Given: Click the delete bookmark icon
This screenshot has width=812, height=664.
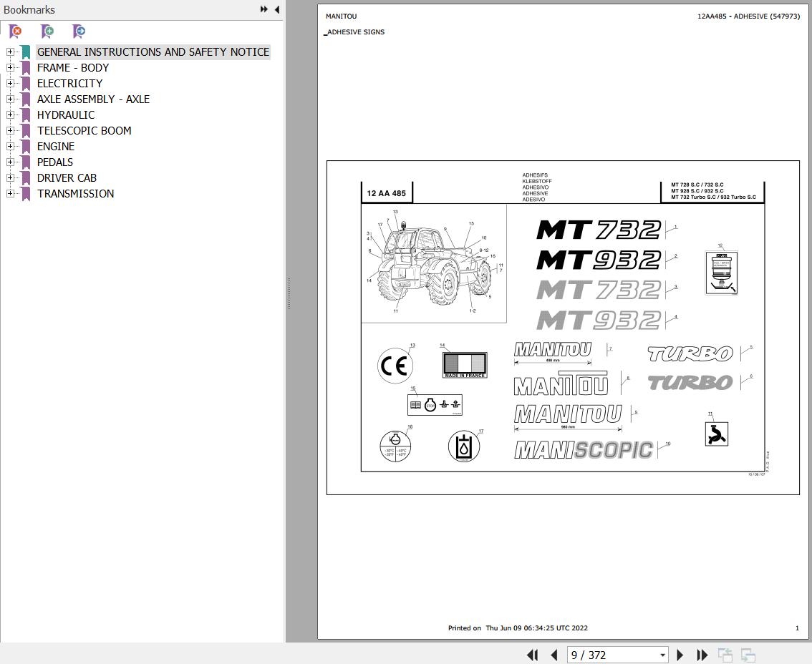Looking at the screenshot, I should click(16, 31).
